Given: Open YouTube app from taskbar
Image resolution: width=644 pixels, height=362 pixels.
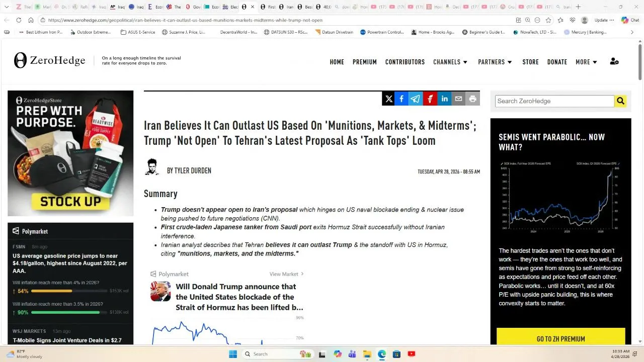Looking at the screenshot, I should (x=412, y=354).
